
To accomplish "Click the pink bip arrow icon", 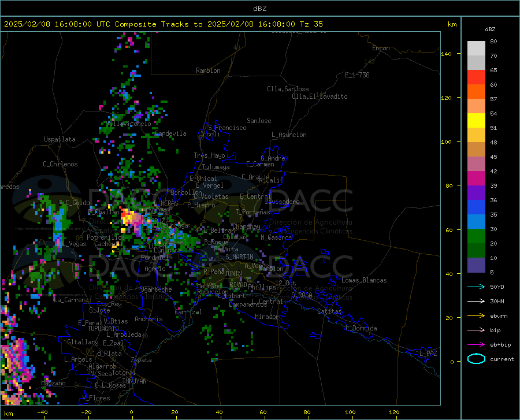I will click(x=476, y=330).
